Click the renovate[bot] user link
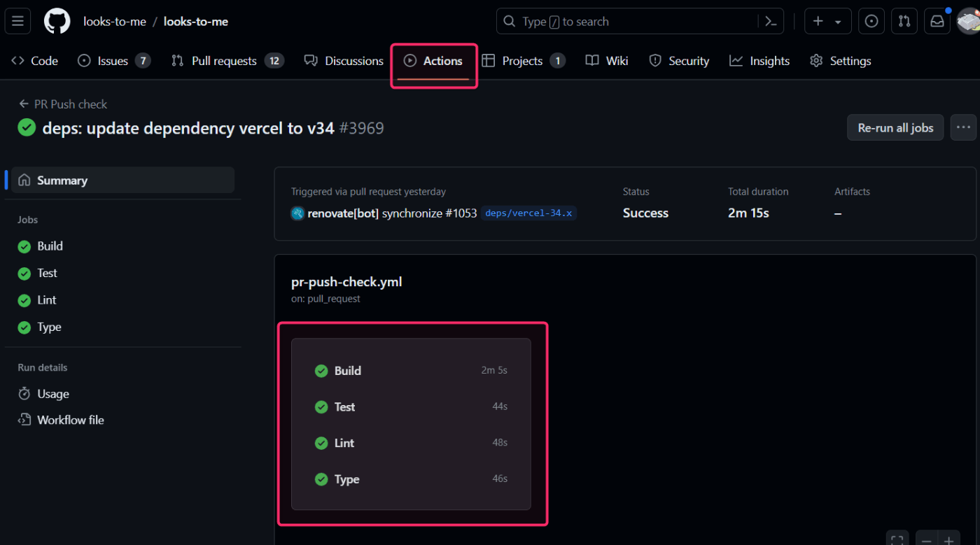980x545 pixels. (343, 213)
